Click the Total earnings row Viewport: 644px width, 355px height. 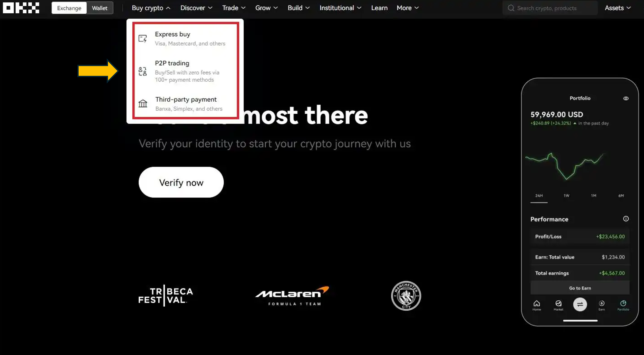pos(580,273)
